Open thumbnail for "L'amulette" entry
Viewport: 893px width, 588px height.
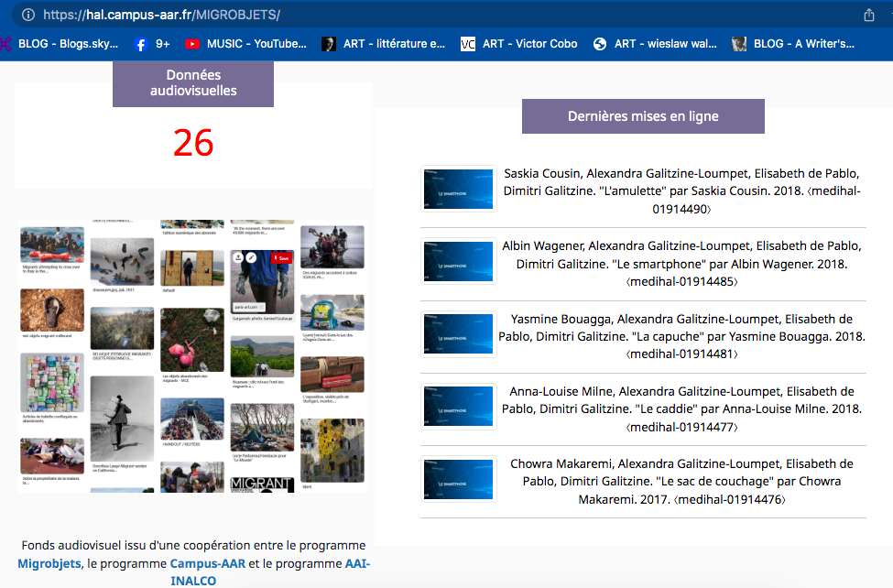459,190
